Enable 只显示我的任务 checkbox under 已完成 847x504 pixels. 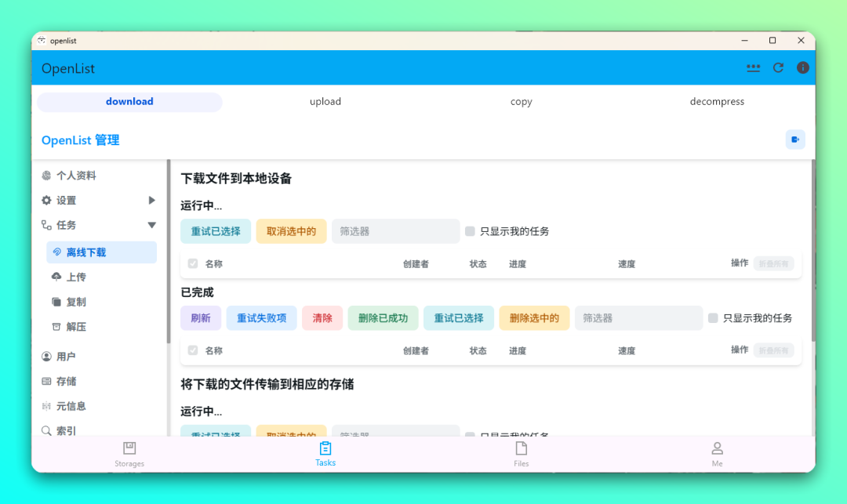[713, 318]
